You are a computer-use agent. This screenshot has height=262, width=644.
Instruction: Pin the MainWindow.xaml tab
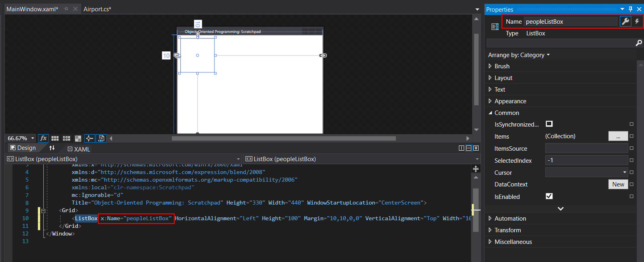point(66,9)
